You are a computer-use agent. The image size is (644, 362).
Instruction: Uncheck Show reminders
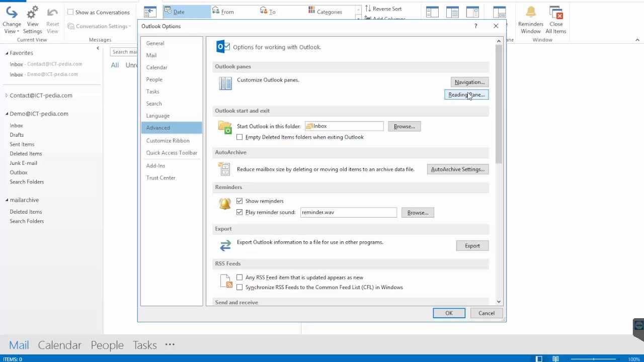coord(239,201)
